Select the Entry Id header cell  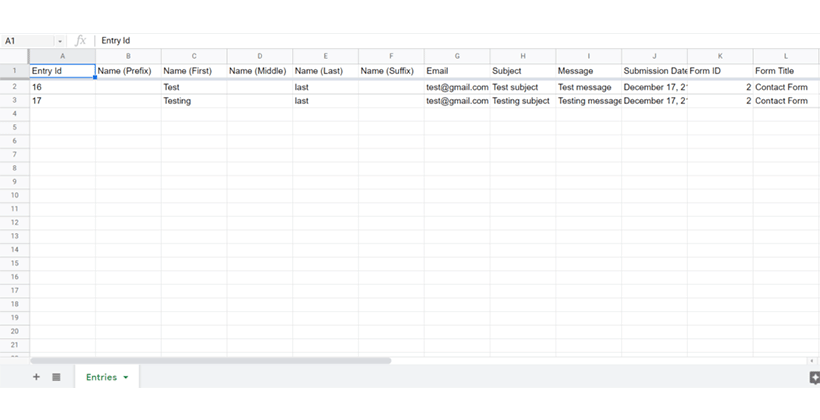[x=63, y=71]
